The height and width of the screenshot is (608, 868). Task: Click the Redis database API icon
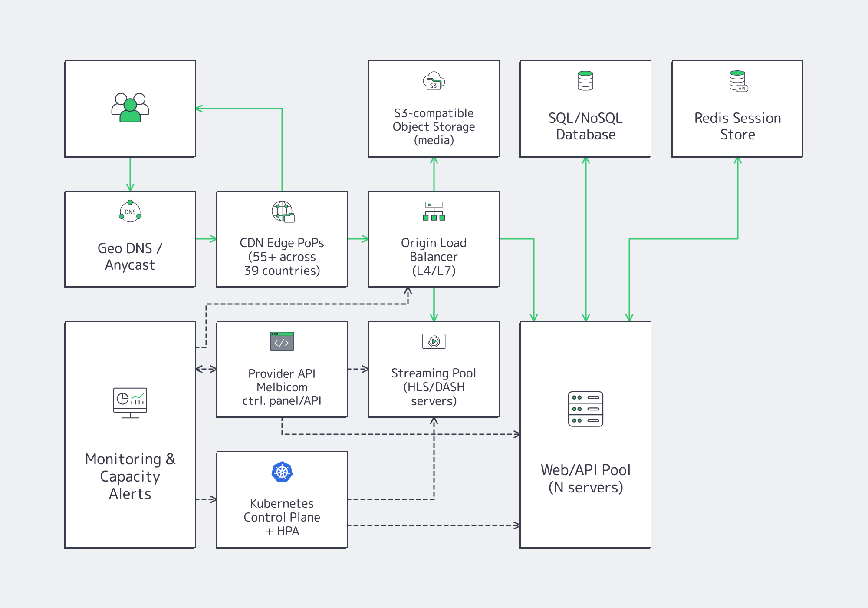[x=738, y=81]
